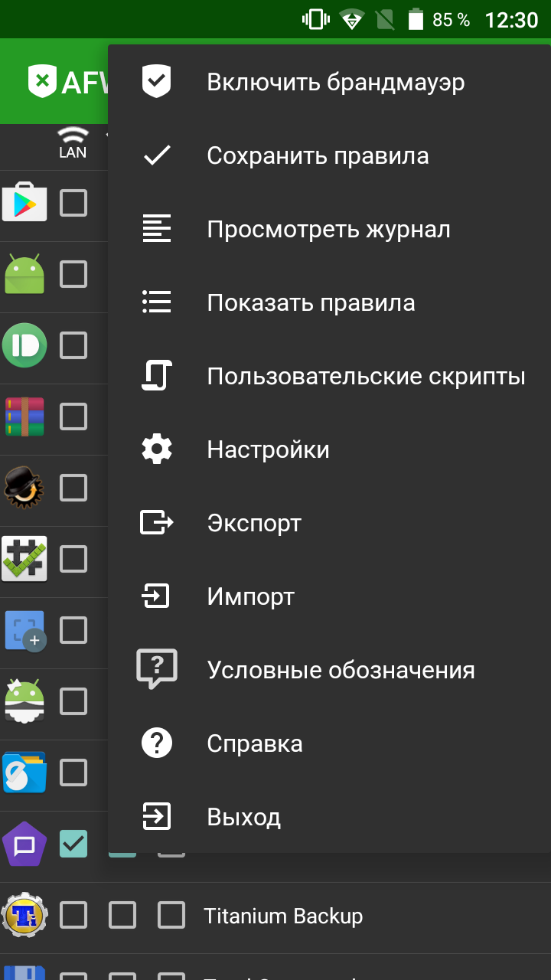Click the speech bubble icon for Условные обозначения
This screenshot has width=551, height=980.
(157, 669)
